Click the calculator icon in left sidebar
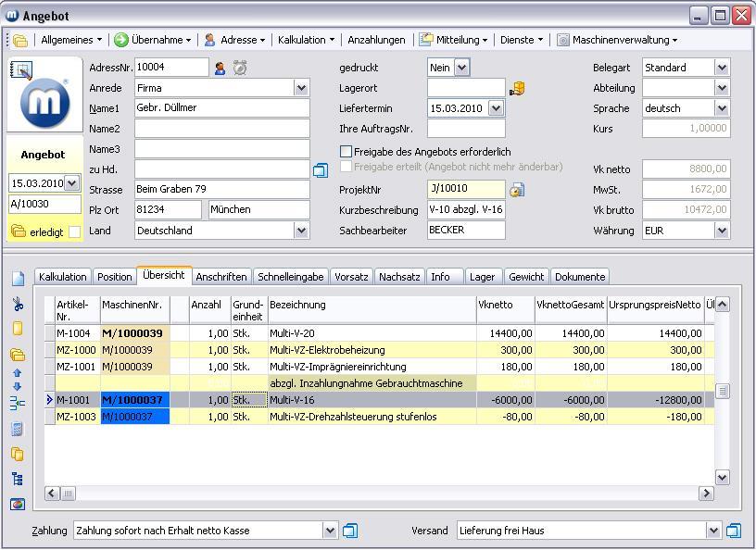The height and width of the screenshot is (550, 756). pos(18,430)
